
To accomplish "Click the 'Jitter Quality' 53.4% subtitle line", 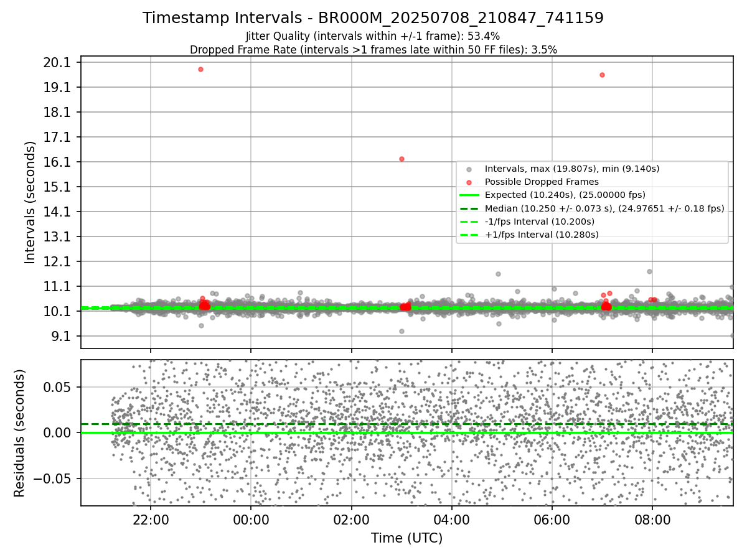I will tap(373, 36).
